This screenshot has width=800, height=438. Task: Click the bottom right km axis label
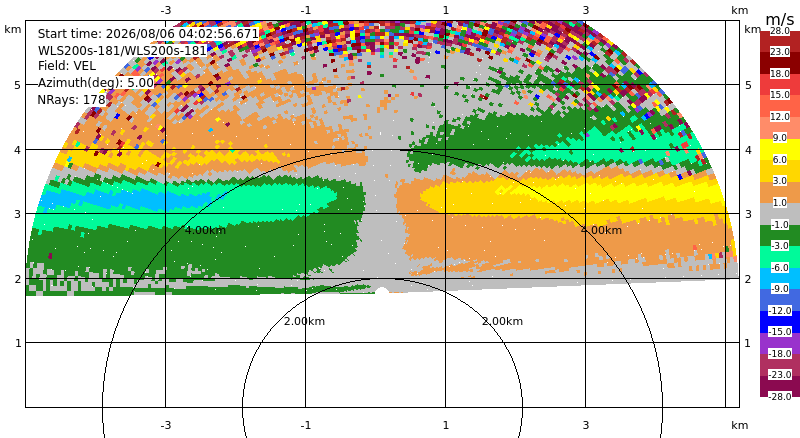tap(739, 425)
